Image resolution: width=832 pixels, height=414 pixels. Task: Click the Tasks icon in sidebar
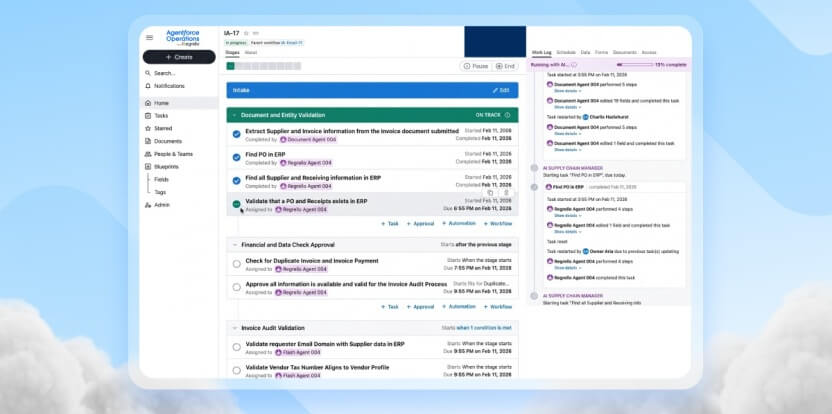pyautogui.click(x=148, y=116)
